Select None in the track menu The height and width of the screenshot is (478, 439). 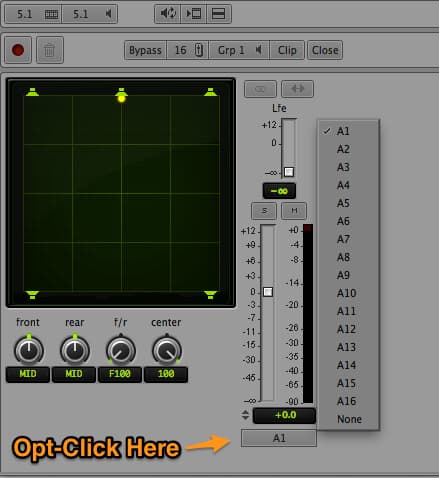(348, 419)
